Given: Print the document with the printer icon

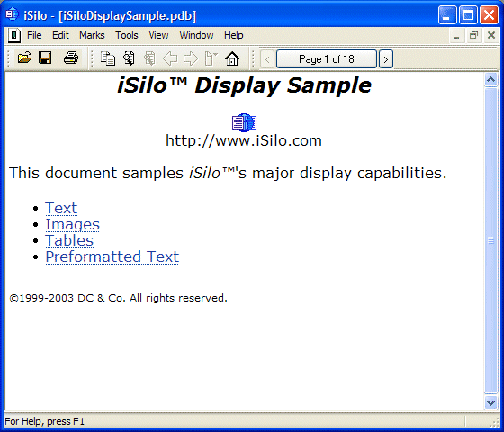Looking at the screenshot, I should (x=71, y=58).
